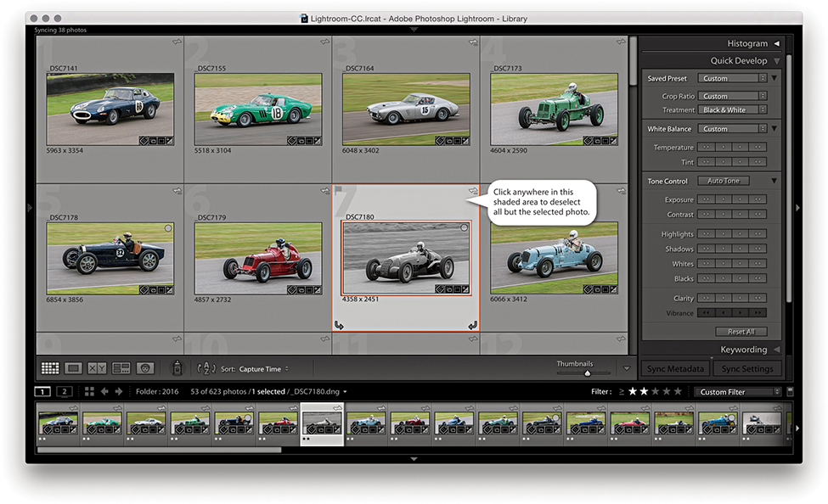Expand the Keywording panel
The width and height of the screenshot is (828, 504).
(743, 349)
